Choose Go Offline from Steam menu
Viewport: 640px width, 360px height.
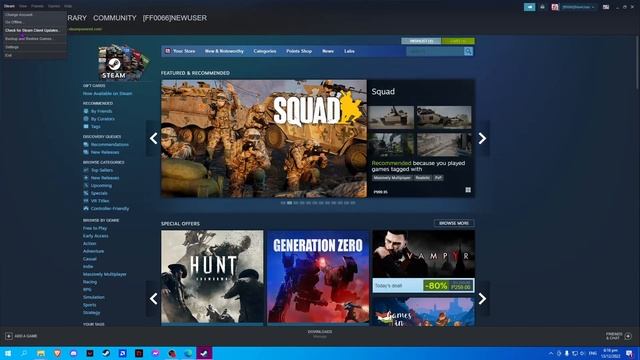pyautogui.click(x=14, y=22)
